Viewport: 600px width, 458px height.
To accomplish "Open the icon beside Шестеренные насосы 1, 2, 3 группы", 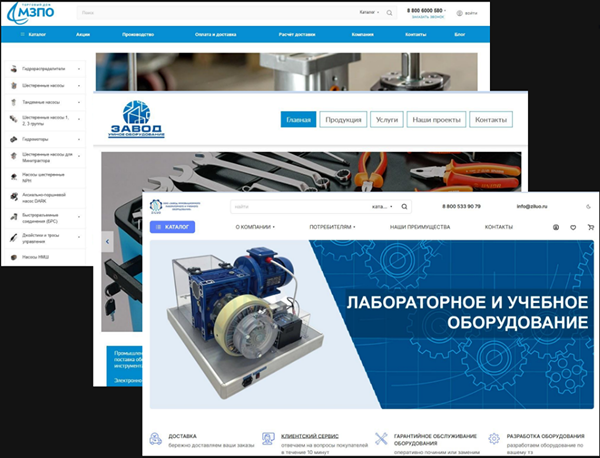I will coord(14,119).
